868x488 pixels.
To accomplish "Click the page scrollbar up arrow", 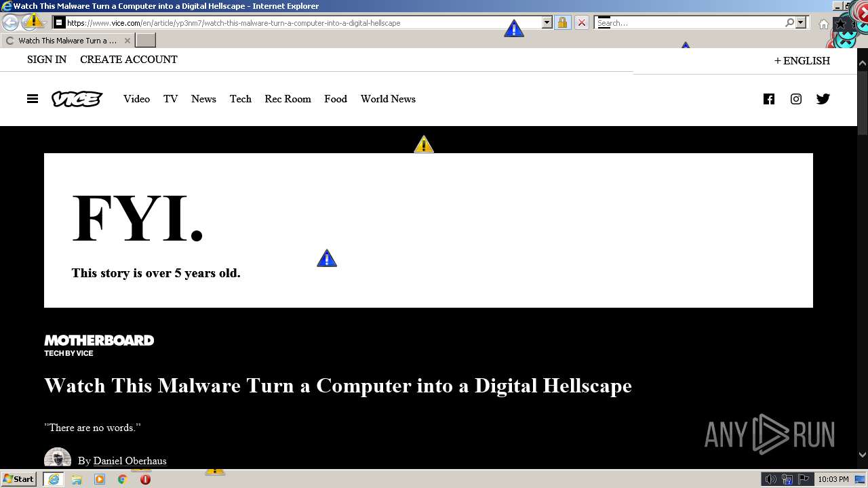I will (863, 64).
